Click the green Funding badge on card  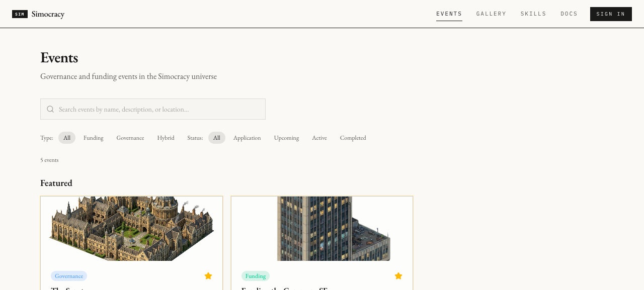[256, 276]
